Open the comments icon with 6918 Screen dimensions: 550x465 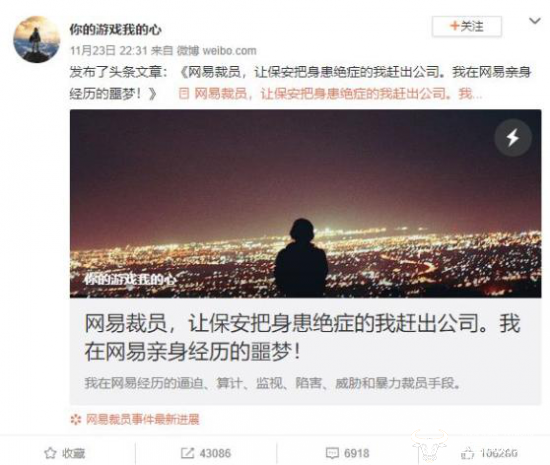click(332, 453)
